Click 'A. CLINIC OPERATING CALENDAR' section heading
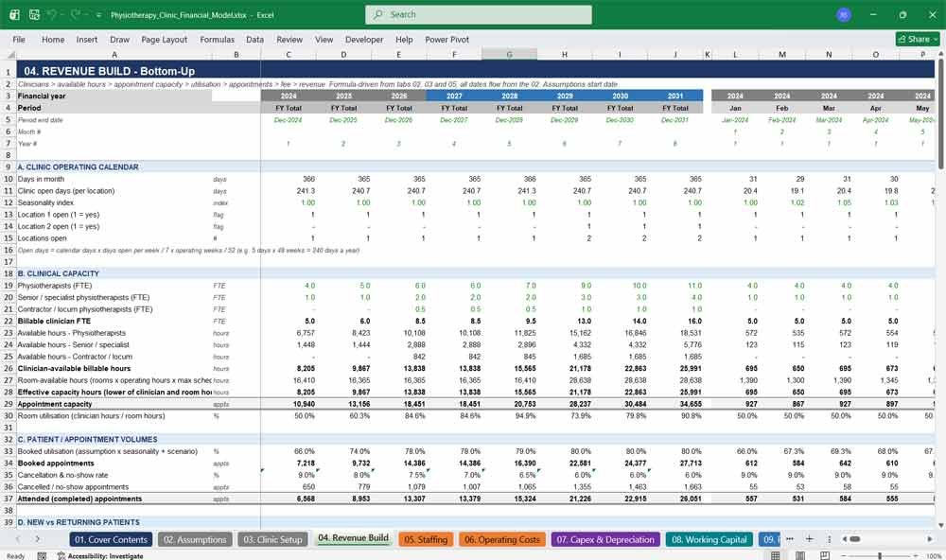 pyautogui.click(x=78, y=166)
